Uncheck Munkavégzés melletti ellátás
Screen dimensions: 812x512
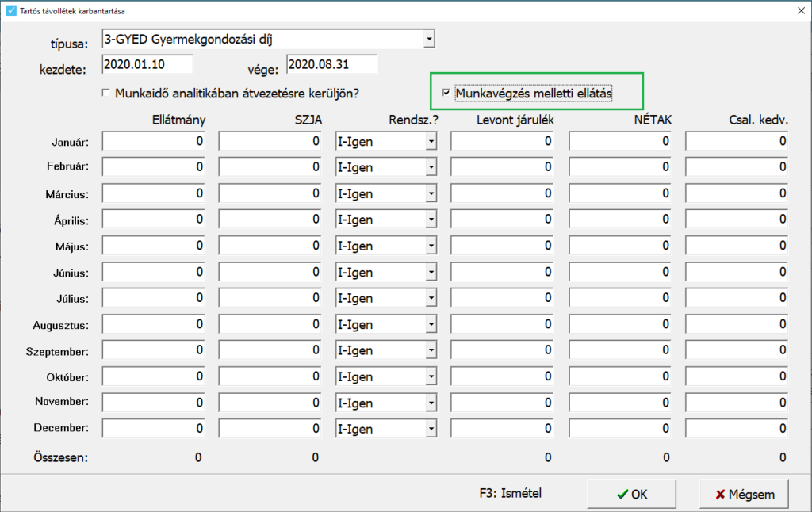click(446, 94)
